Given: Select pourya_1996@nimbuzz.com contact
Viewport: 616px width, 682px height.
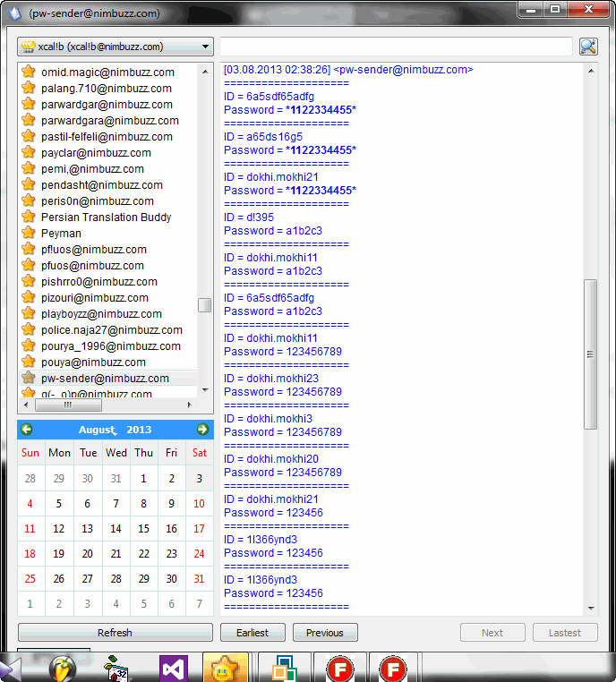Looking at the screenshot, I should click(111, 345).
